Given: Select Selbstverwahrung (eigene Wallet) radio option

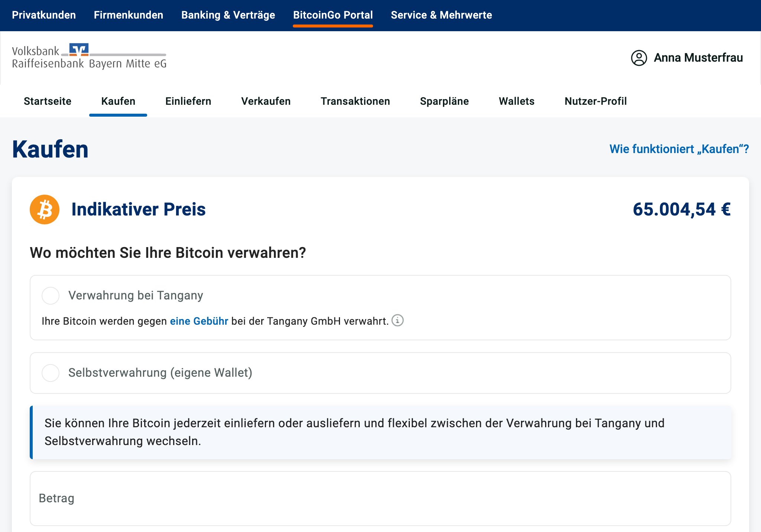Looking at the screenshot, I should 51,373.
